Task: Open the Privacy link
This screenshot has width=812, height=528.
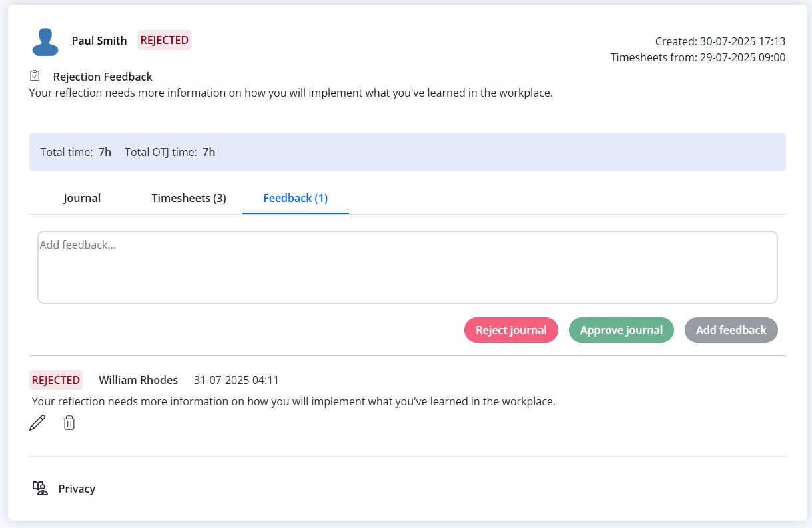Action: [x=77, y=489]
